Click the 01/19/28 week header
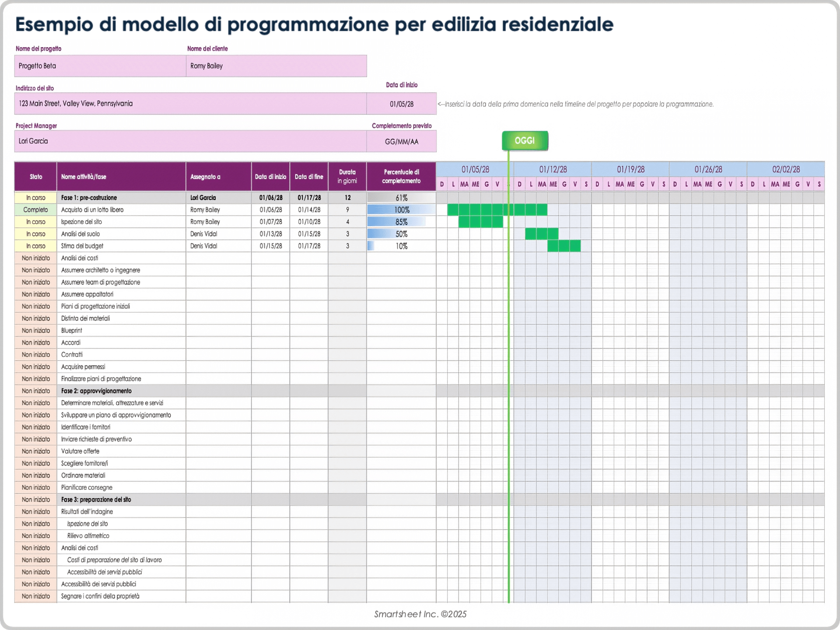Screen dimensions: 840x630 click(x=630, y=169)
